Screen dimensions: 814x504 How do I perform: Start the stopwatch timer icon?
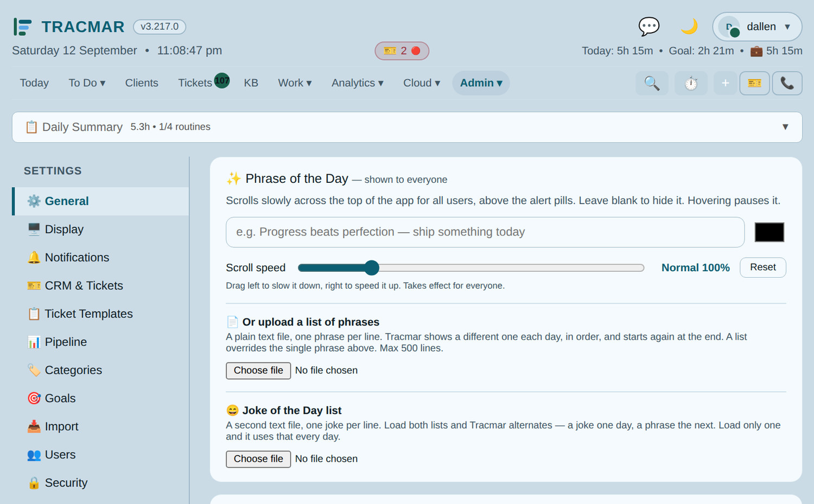coord(691,83)
